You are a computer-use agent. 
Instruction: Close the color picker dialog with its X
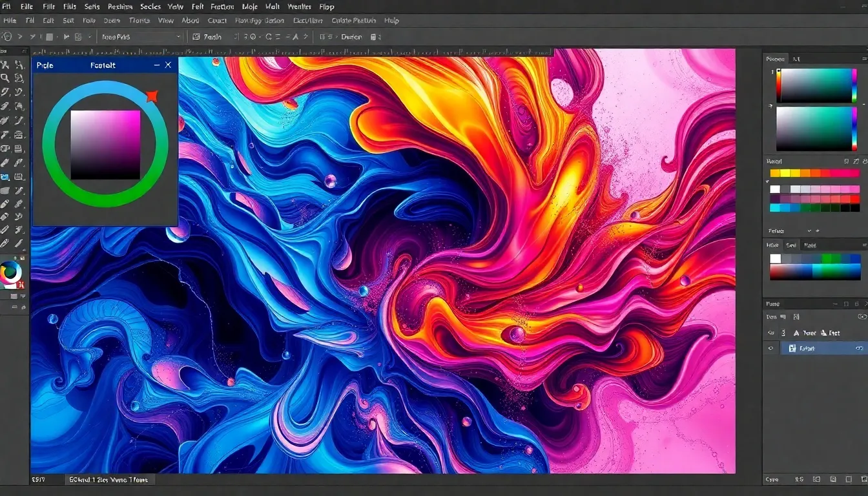(168, 65)
